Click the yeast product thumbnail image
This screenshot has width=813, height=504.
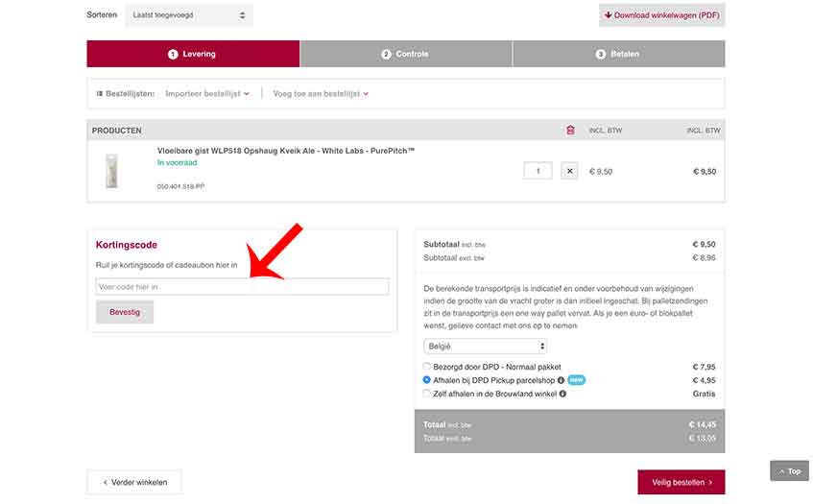111,170
